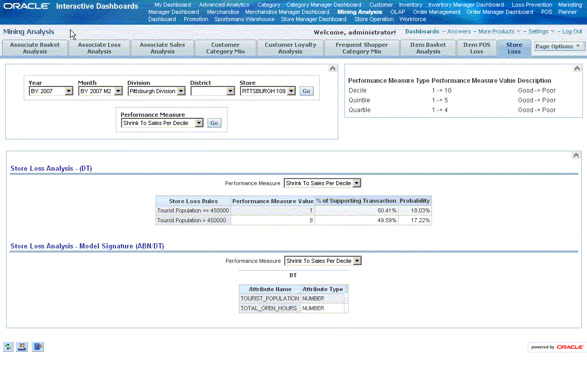The width and height of the screenshot is (587, 392).
Task: Click the printer-friendly icon at the page bottom
Action: [x=22, y=347]
